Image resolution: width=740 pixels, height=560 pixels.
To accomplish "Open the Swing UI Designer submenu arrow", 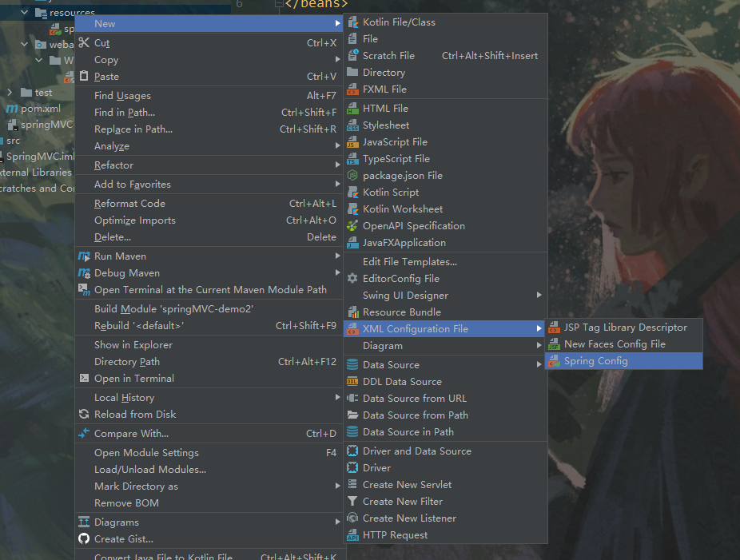I will 539,295.
